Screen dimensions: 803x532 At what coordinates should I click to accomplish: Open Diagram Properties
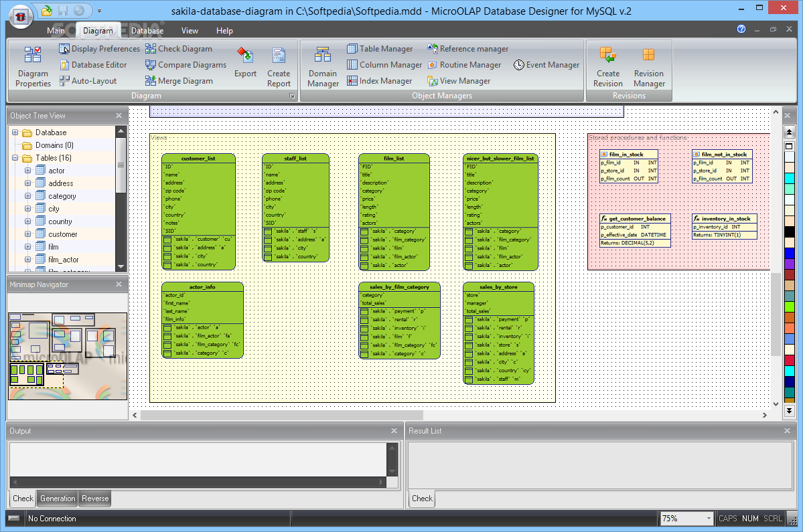[x=33, y=66]
